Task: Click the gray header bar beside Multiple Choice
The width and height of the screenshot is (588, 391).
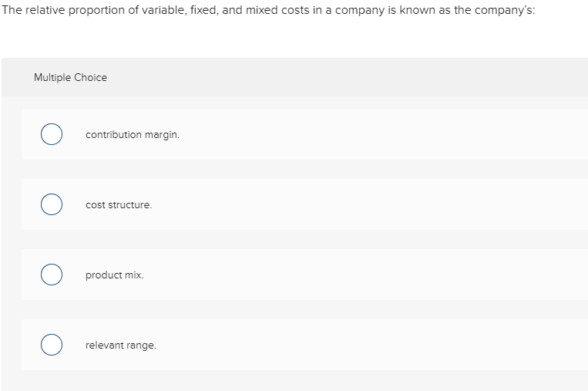Action: 347,77
